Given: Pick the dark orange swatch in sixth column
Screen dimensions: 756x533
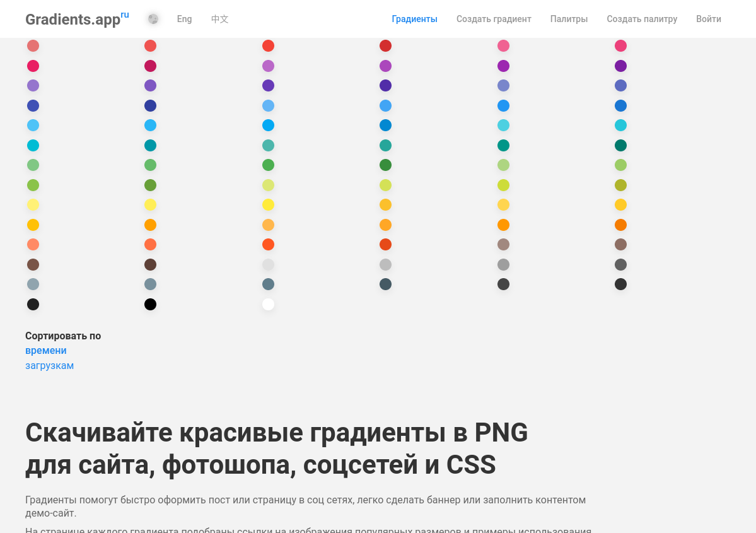Looking at the screenshot, I should coord(621,225).
